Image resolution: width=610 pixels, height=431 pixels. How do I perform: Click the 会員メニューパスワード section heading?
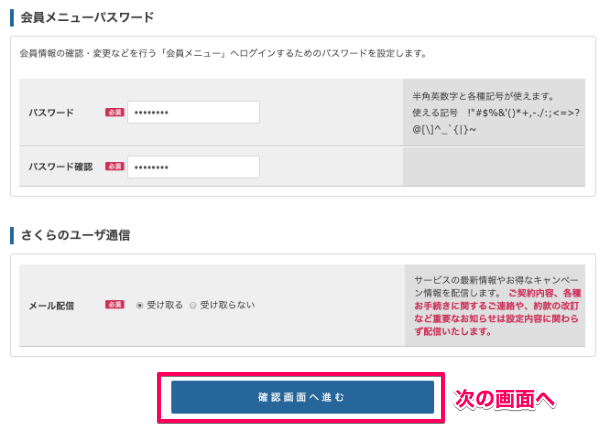(x=86, y=18)
